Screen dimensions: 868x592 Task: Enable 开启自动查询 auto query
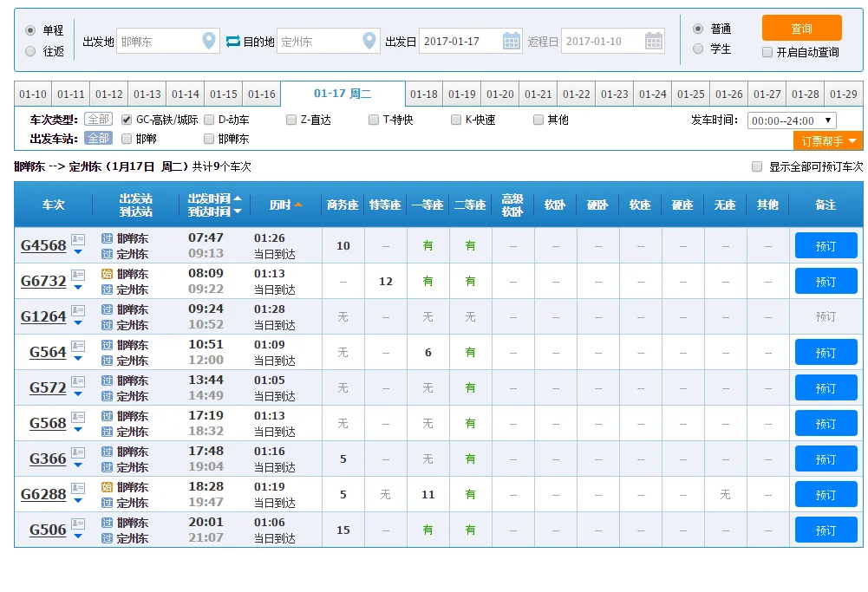pos(767,51)
